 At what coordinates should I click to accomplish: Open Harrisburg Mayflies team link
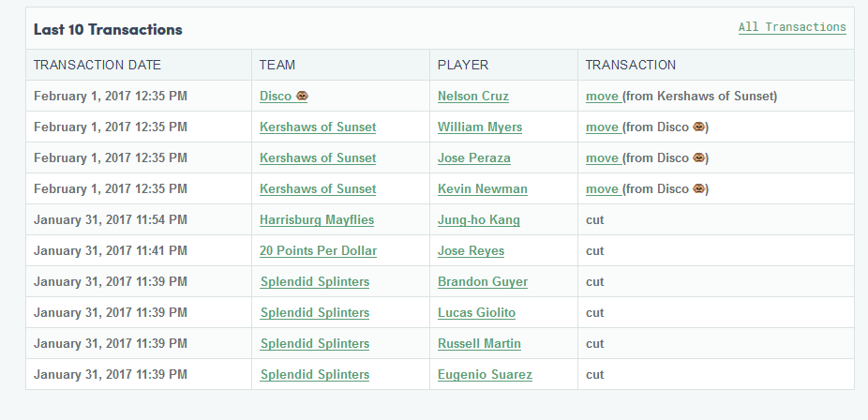(x=317, y=220)
